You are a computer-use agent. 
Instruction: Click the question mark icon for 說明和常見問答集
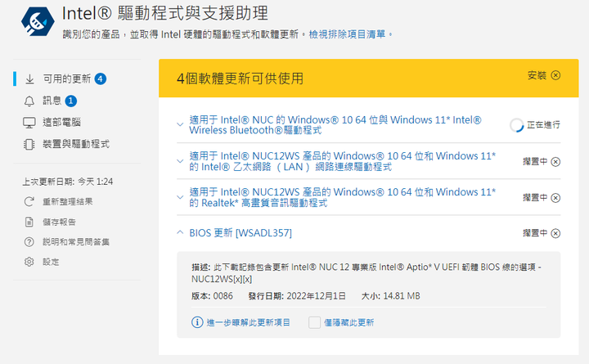pyautogui.click(x=29, y=242)
